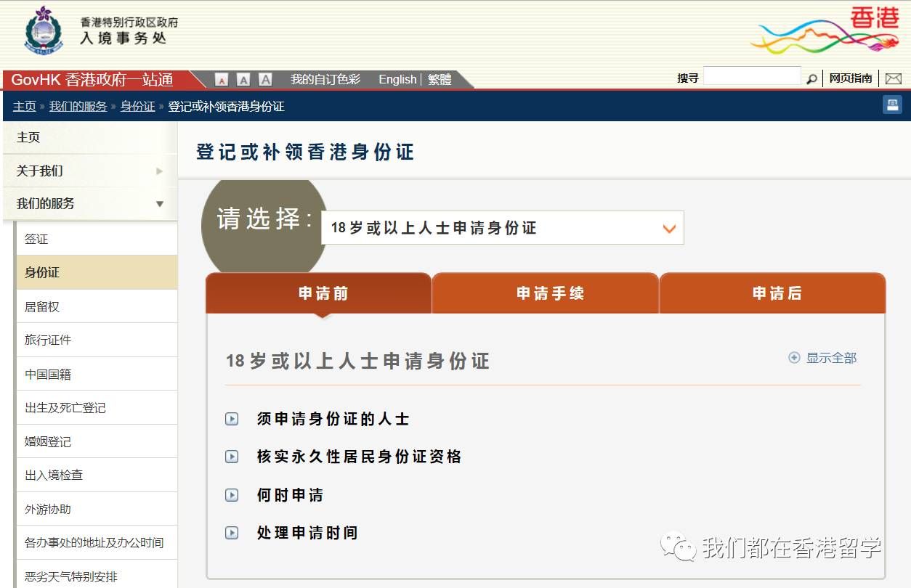
Task: Select the smallest font size icon
Action: [x=221, y=79]
